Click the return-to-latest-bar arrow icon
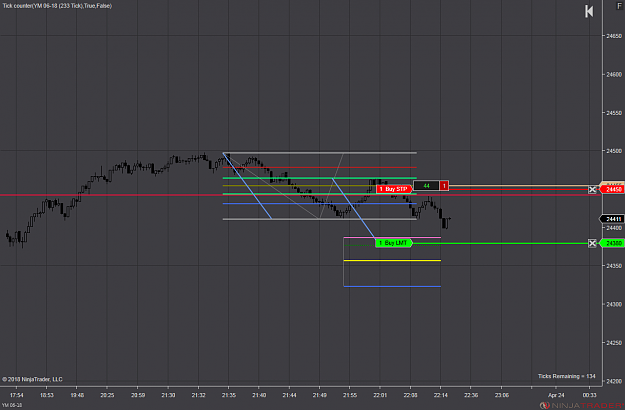Image resolution: width=625 pixels, height=410 pixels. [x=589, y=11]
